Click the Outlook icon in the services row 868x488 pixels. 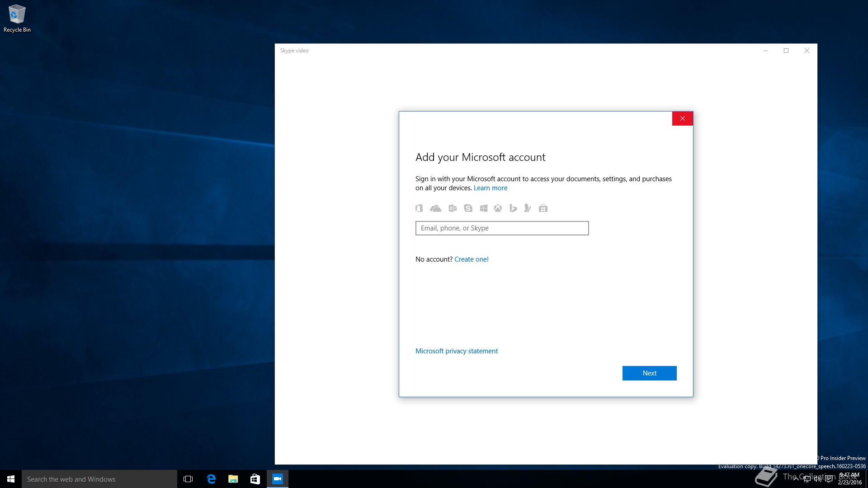(453, 208)
